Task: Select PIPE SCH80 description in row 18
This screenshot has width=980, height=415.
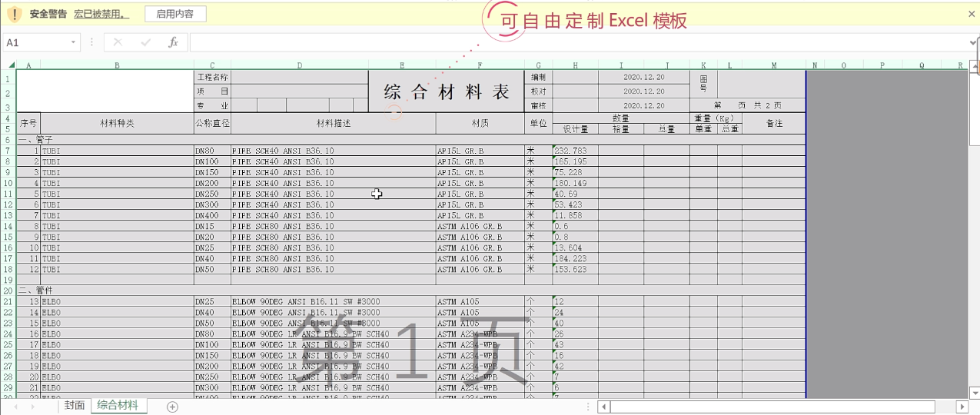Action: 334,269
